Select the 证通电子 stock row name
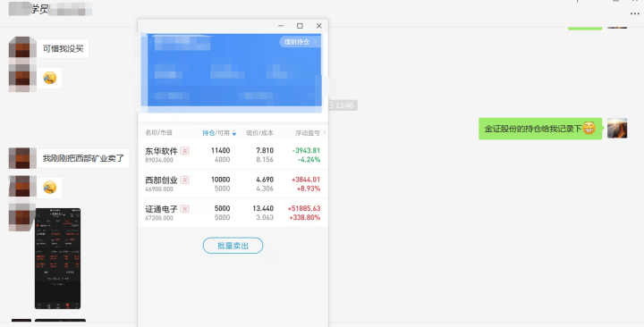 [x=161, y=209]
